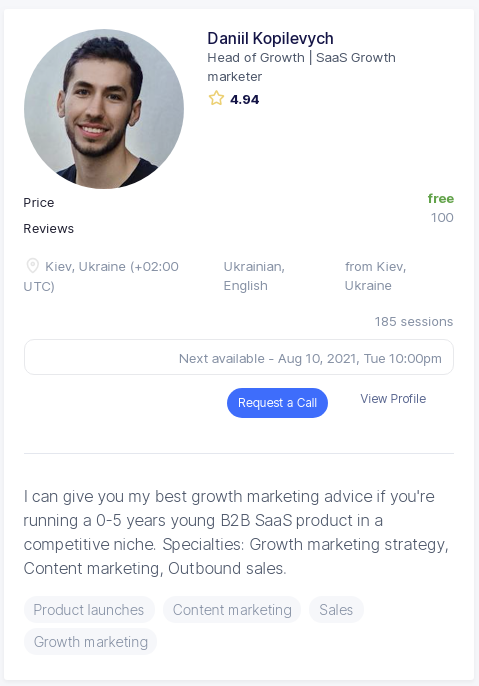The image size is (479, 686).
Task: Select the Product launches tag
Action: [89, 609]
